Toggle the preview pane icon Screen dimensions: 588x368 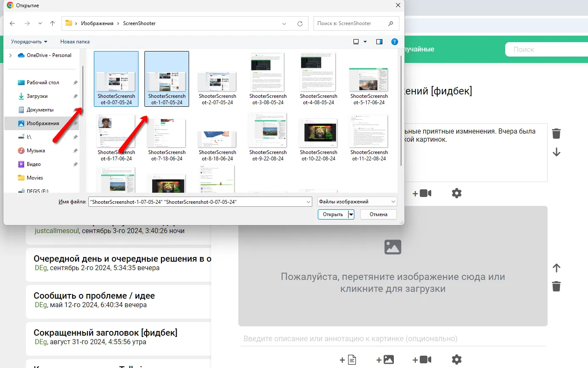379,42
